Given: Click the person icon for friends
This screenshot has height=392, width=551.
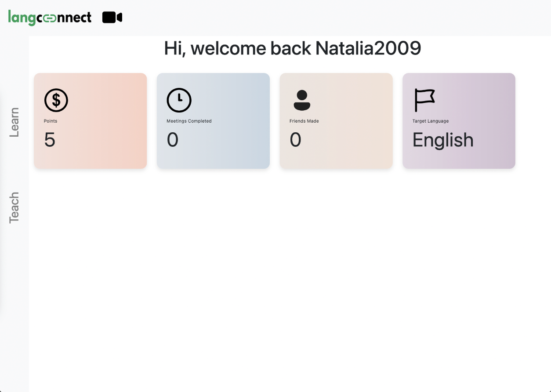Looking at the screenshot, I should pyautogui.click(x=302, y=100).
